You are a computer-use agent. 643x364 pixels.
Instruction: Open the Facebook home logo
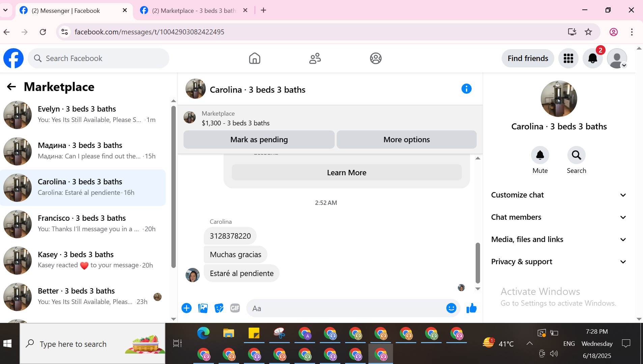tap(13, 58)
